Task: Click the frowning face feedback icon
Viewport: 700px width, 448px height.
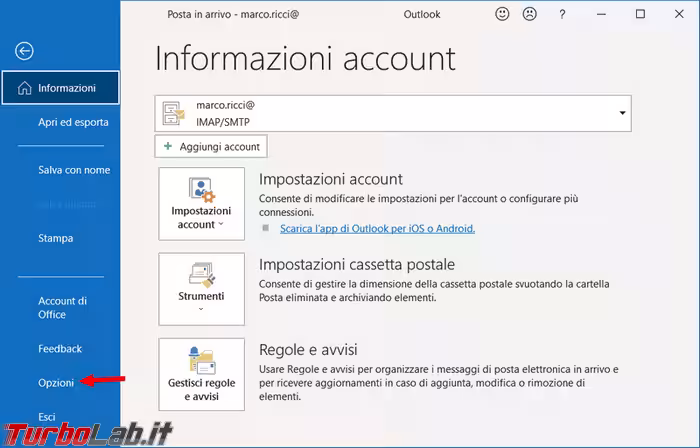Action: (529, 14)
